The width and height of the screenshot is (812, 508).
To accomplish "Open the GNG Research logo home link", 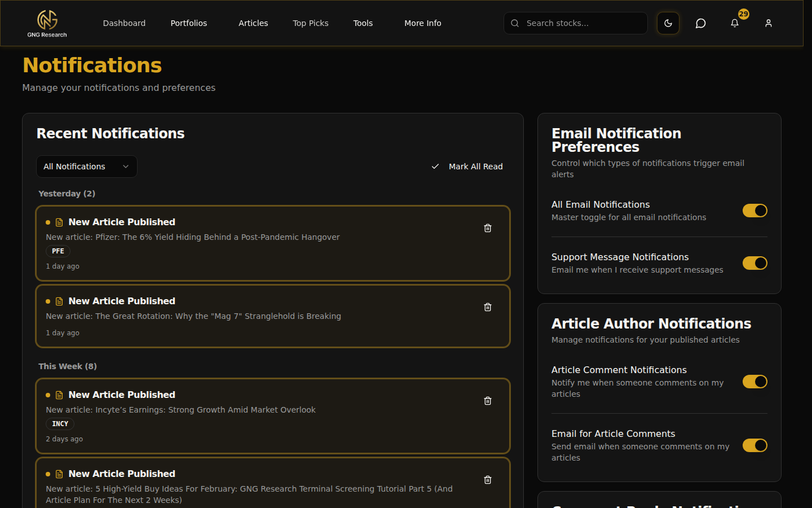I will (47, 23).
